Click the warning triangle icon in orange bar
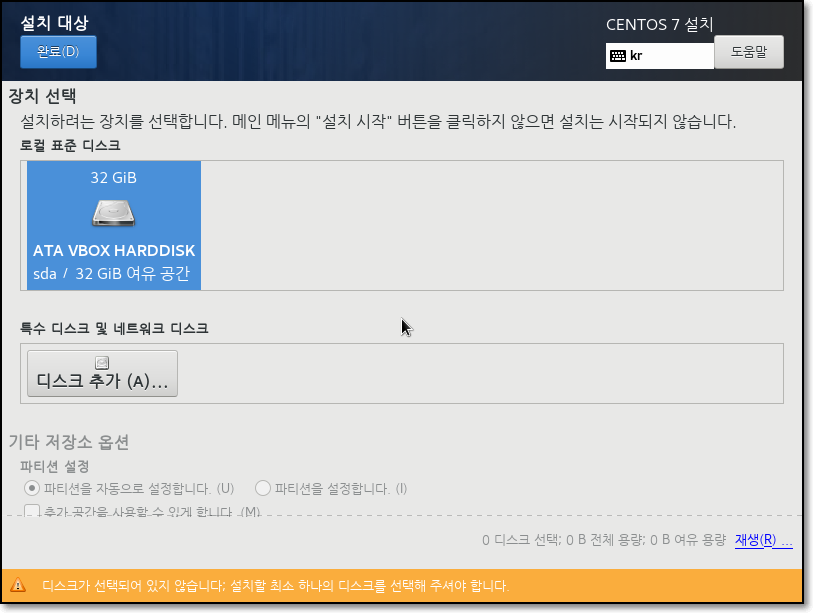This screenshot has width=813, height=613. point(18,586)
